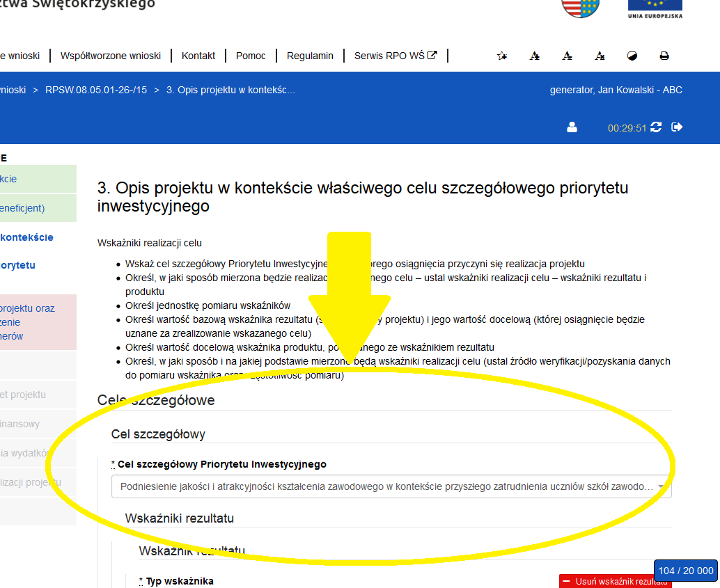Select sidebar item ending 'eneficjent)'

[x=38, y=208]
